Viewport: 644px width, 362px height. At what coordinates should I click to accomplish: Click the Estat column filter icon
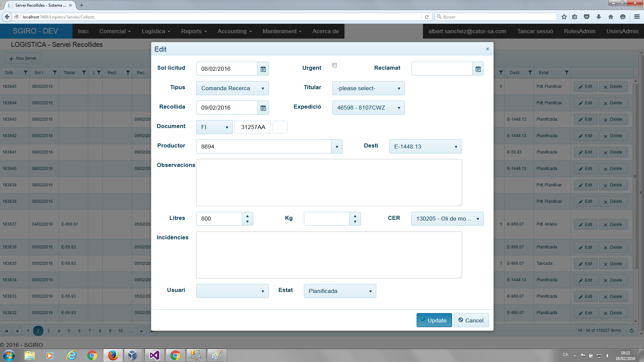[567, 73]
